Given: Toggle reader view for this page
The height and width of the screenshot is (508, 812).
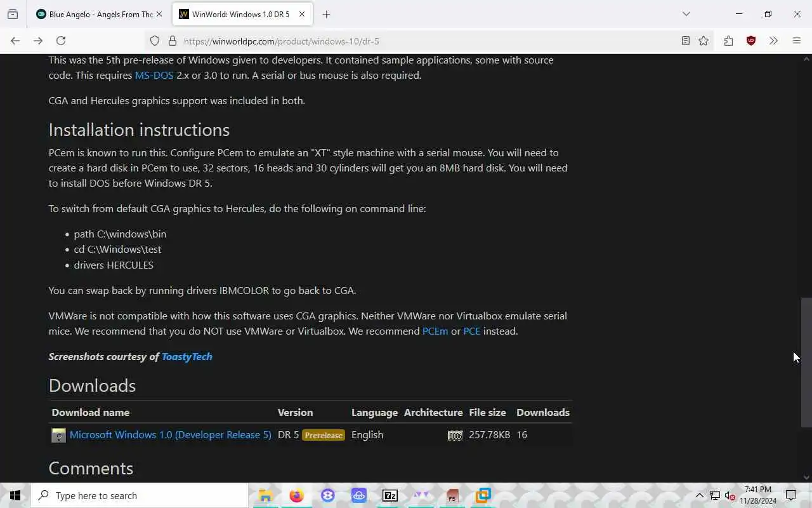Looking at the screenshot, I should coord(686,41).
